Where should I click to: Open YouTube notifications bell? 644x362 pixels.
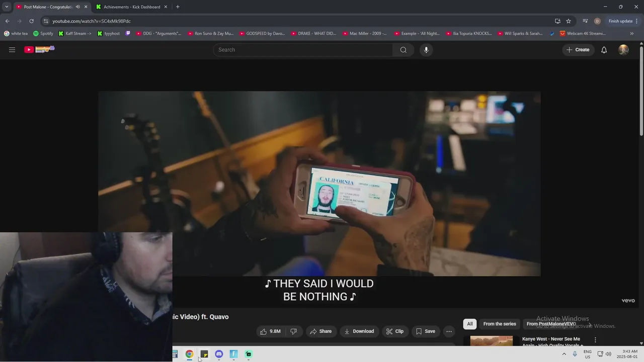(x=604, y=50)
